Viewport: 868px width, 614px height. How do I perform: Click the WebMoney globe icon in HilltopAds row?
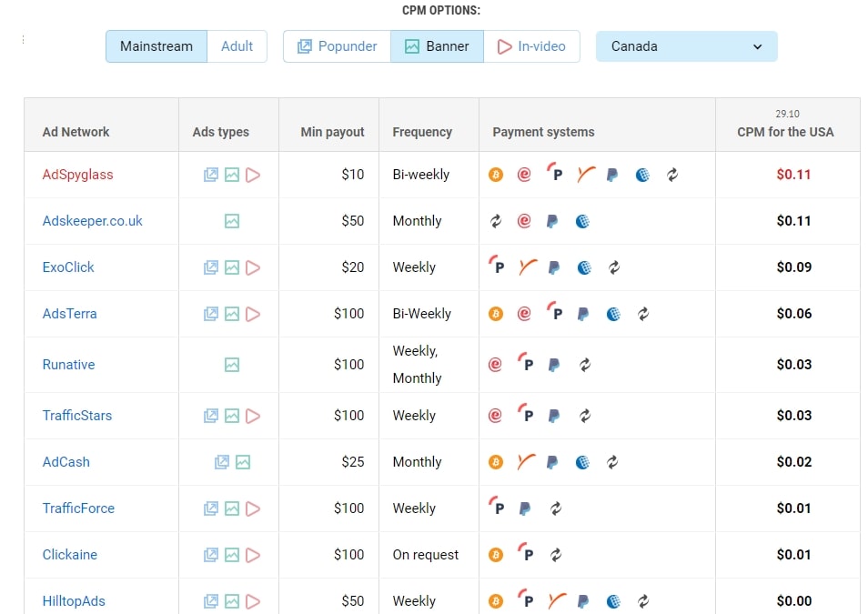[x=613, y=602]
